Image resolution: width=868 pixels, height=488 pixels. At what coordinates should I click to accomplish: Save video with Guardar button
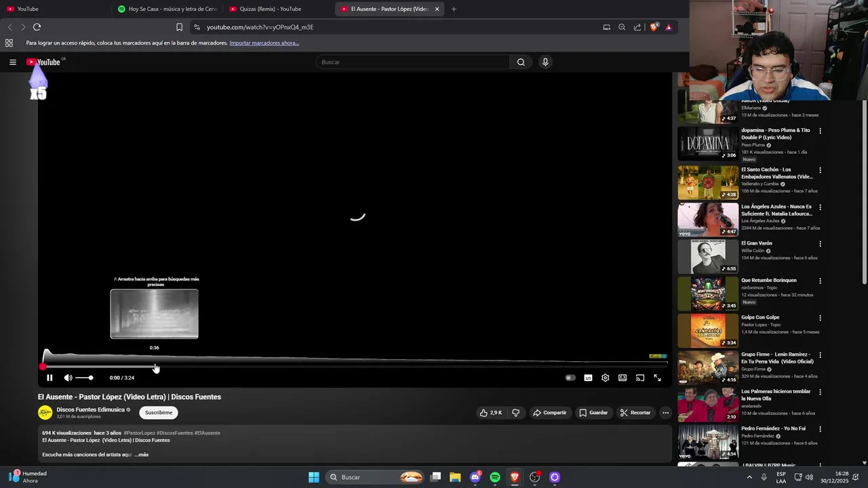593,412
